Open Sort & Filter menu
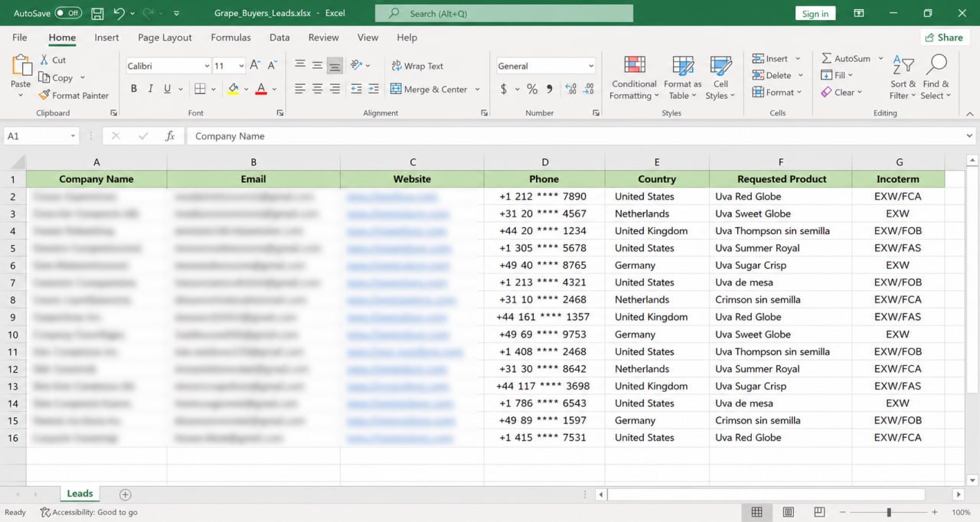Screen dimensions: 980x522 pos(903,77)
